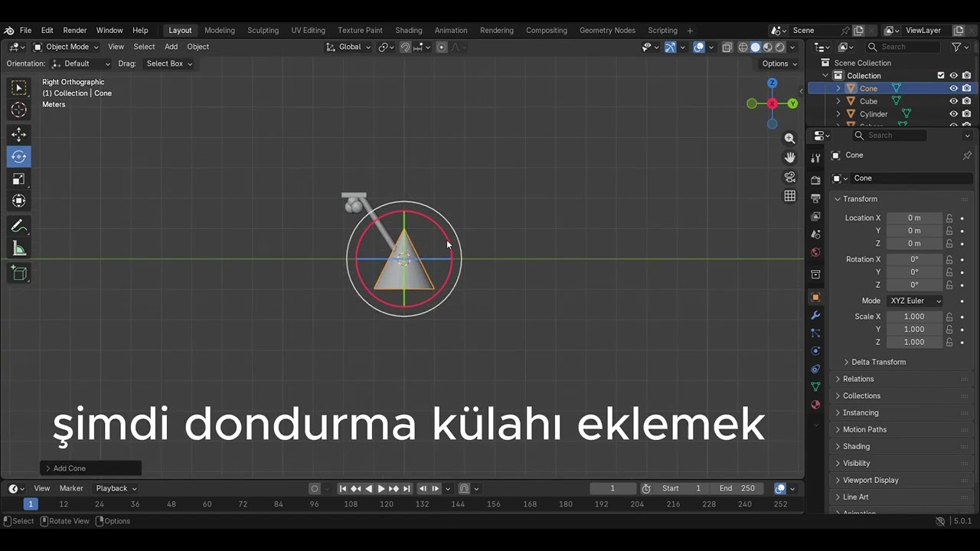Open the Global orientation dropdown
This screenshot has height=551, width=980.
point(348,47)
